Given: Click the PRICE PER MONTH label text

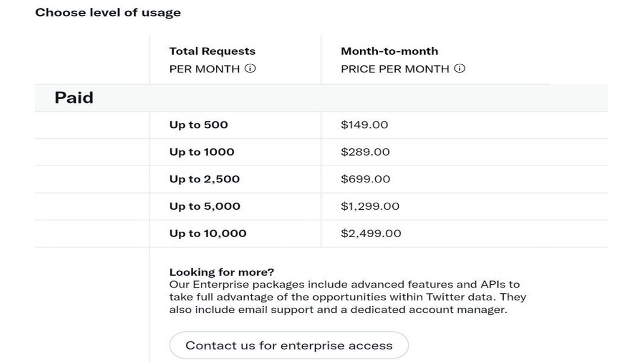Looking at the screenshot, I should coord(395,69).
